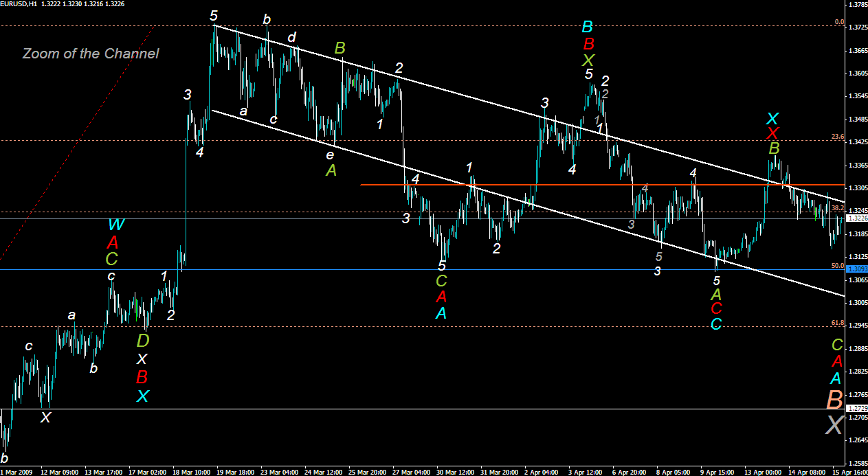Click the Fibonacci 23.6 level label
Image resolution: width=868 pixels, height=476 pixels.
838,137
